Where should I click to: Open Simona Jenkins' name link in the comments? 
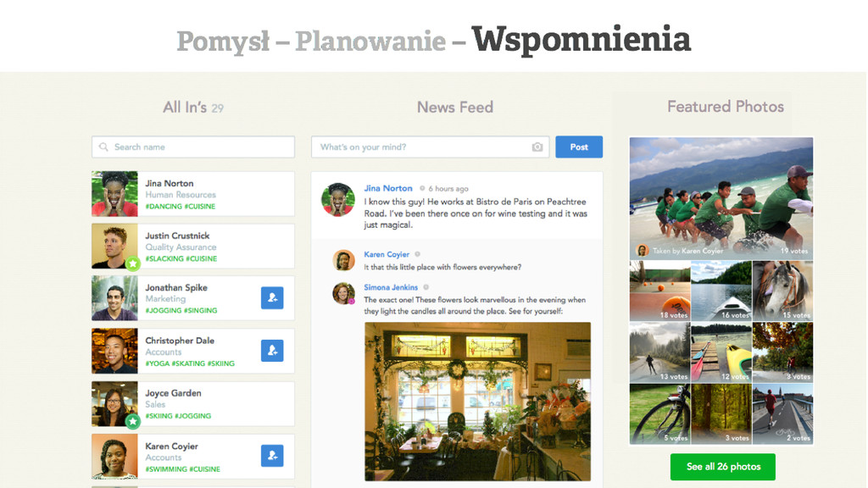click(x=391, y=287)
